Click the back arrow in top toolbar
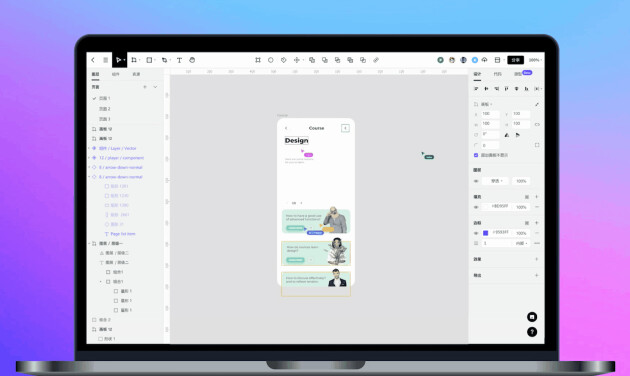Image resolution: width=630 pixels, height=376 pixels. coord(93,60)
